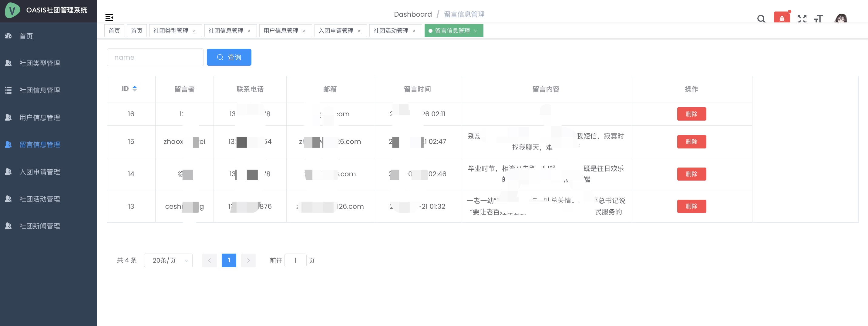This screenshot has width=868, height=326.
Task: Switch to the first 首页 tab
Action: 114,31
